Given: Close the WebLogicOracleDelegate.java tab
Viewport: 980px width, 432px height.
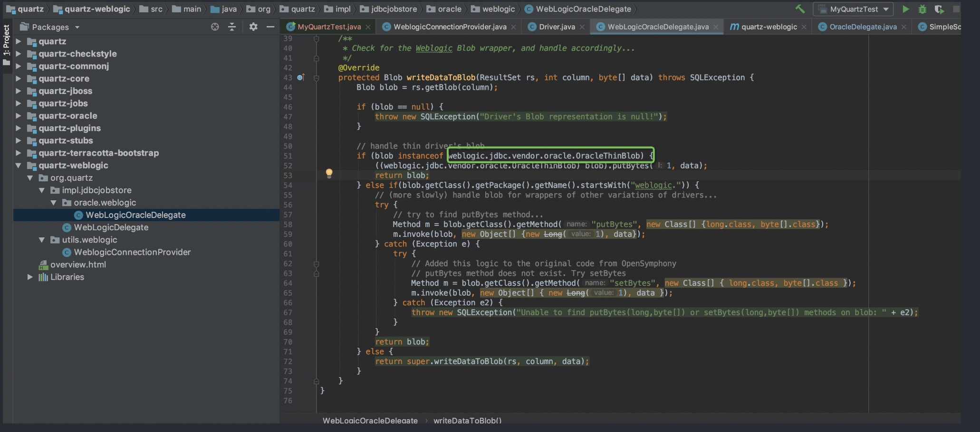Looking at the screenshot, I should (716, 27).
